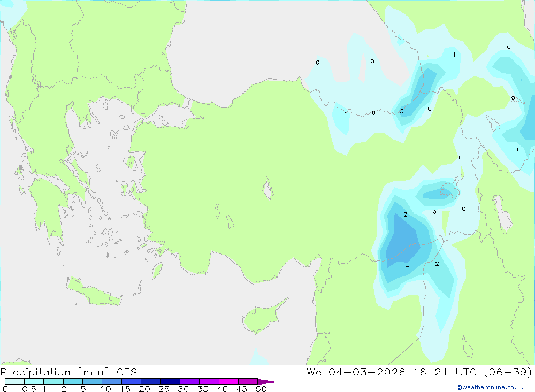Select the violet 30–35 mm legend swatch

[x=190, y=381]
